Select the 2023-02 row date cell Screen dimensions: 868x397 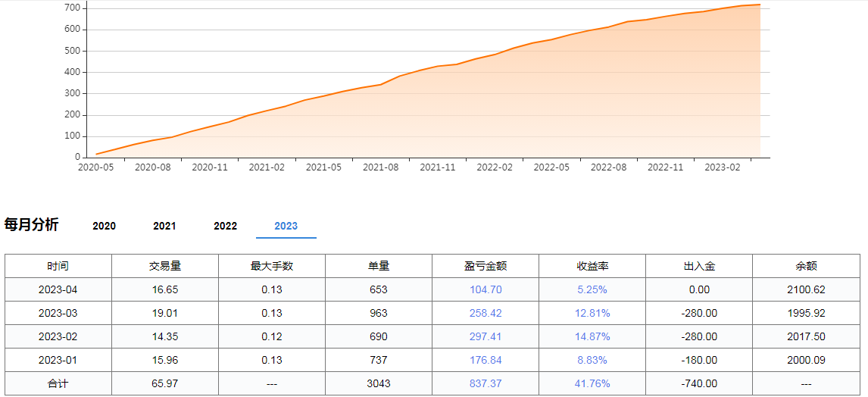58,336
